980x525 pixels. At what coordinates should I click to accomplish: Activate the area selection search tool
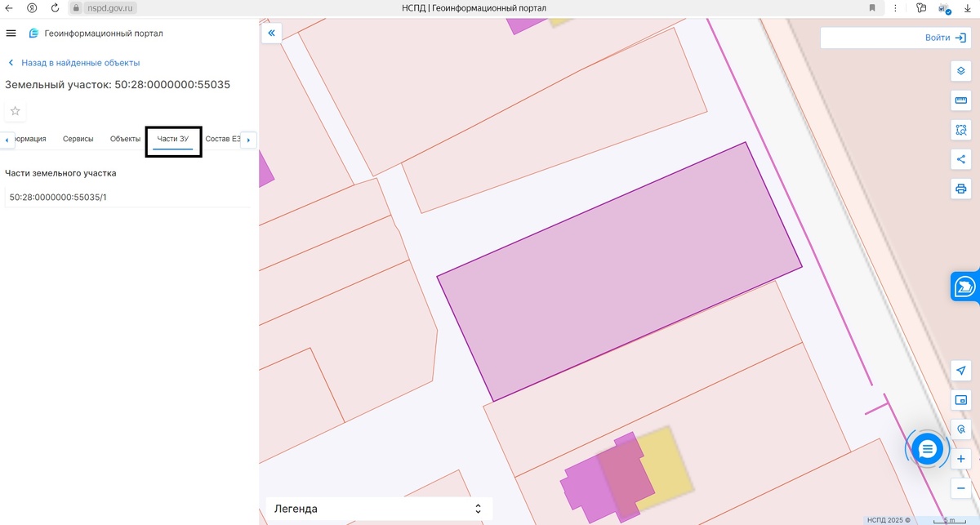coord(961,130)
